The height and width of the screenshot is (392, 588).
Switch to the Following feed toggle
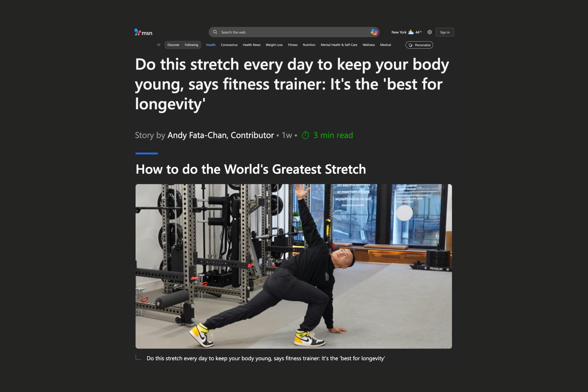[x=191, y=45]
